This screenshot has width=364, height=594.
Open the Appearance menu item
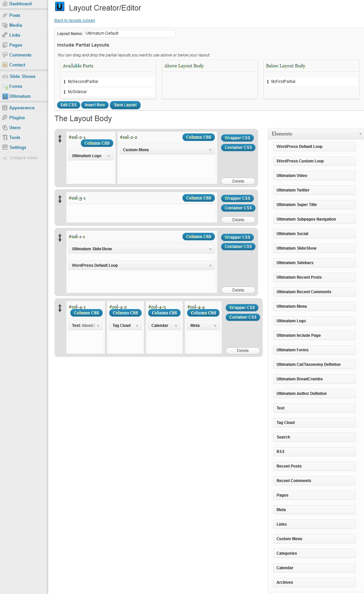click(22, 108)
